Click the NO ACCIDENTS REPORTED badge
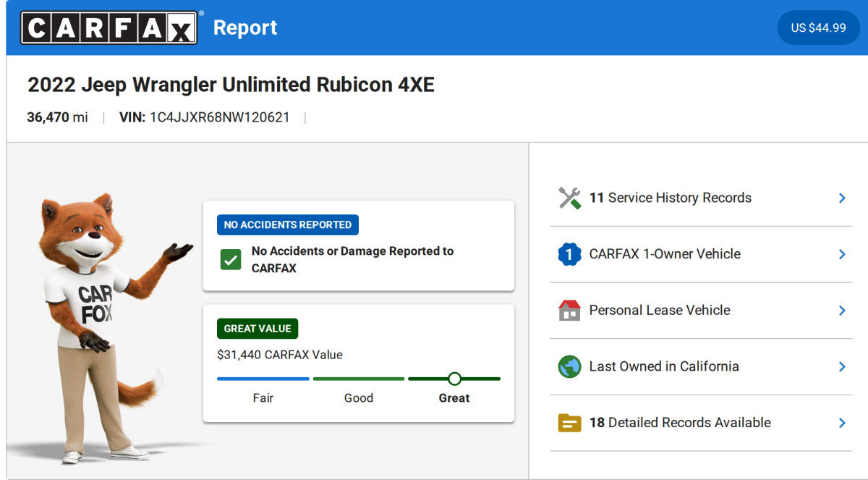Viewport: 868px width, 480px height. 288,224
